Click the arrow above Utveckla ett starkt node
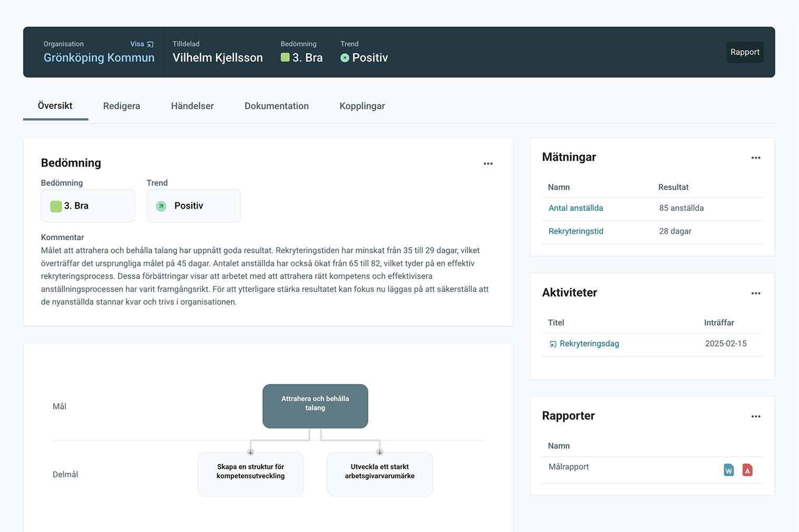Screen dimensions: 799x532 [x=379, y=452]
